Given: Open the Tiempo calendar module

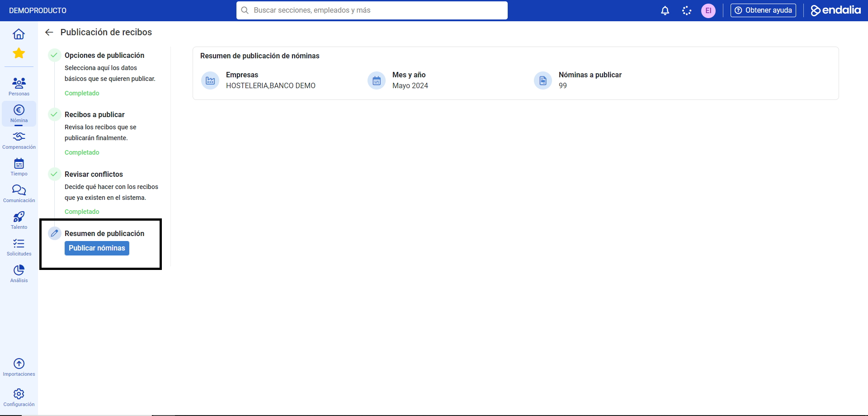Looking at the screenshot, I should coord(19,167).
